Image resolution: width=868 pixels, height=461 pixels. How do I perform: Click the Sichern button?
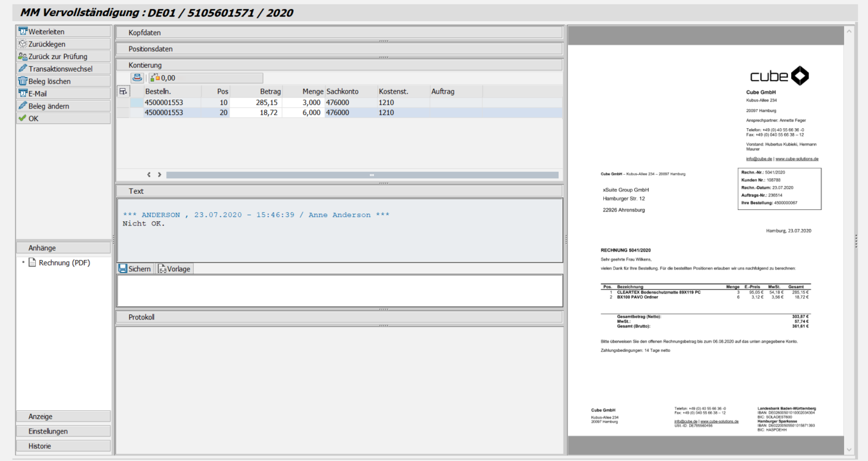tap(135, 268)
